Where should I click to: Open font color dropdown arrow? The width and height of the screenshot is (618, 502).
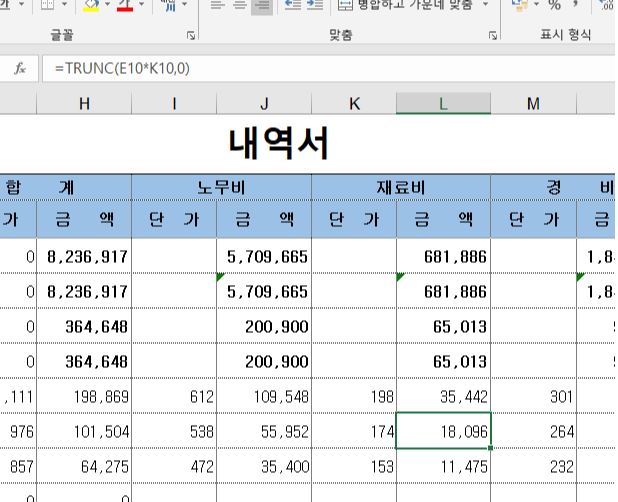tap(141, 4)
